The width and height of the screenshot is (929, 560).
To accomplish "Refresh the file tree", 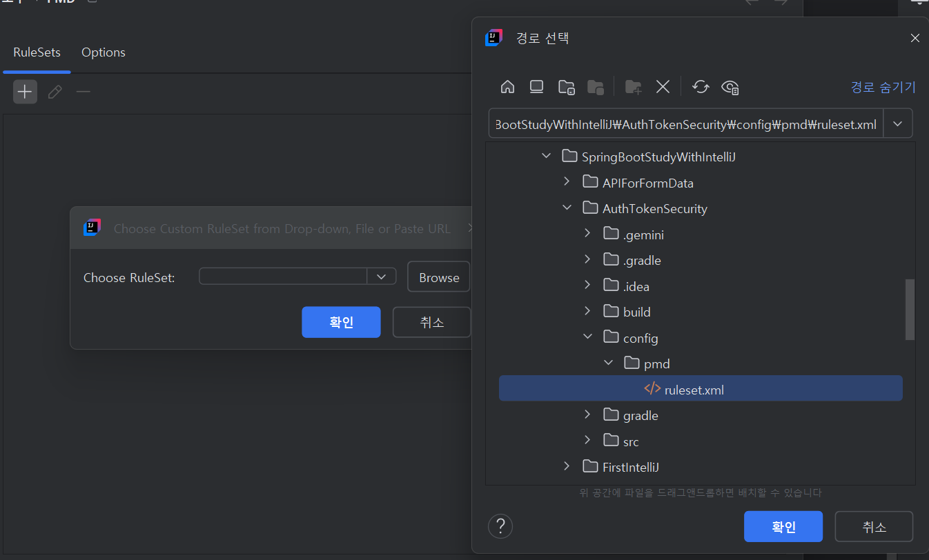I will point(701,87).
